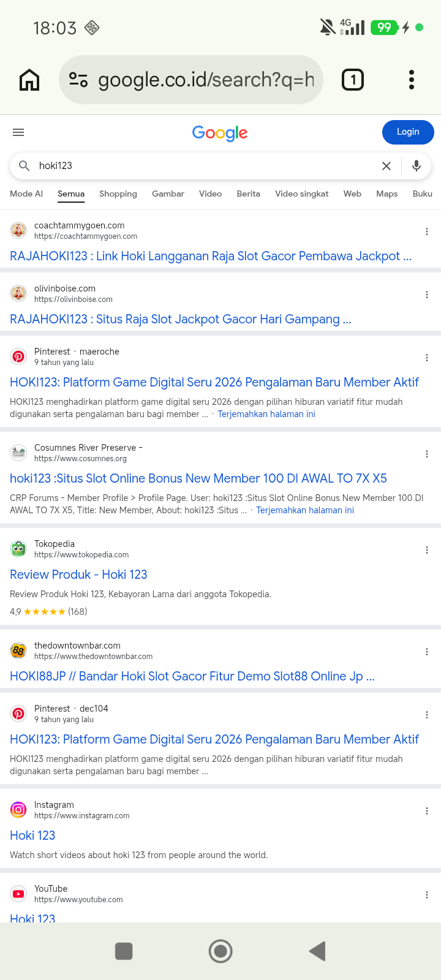Viewport: 441px width, 980px height.
Task: Open RAJAHOKI123 Situs Raja Slot Jackpot result
Action: coord(181,319)
